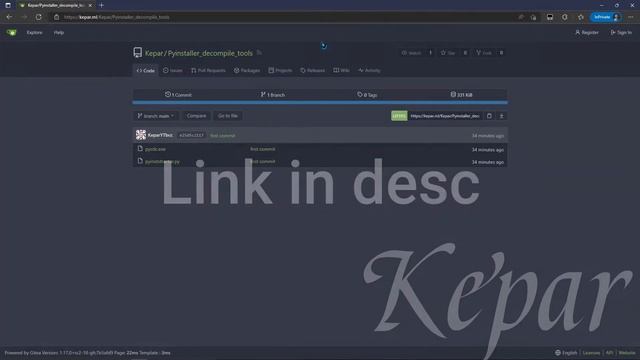Click the clone URL text field
640x360 pixels.
click(x=445, y=116)
